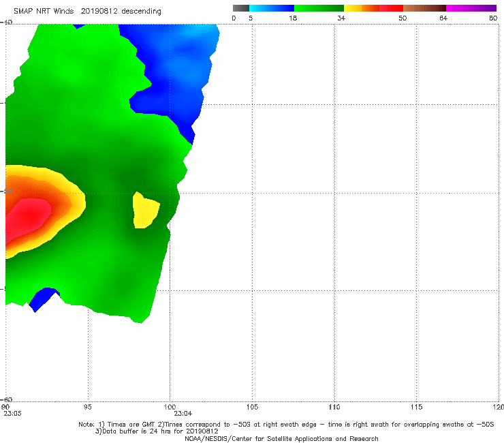Click the longitude axis label '100'
Image resolution: width=504 pixels, height=443 pixels.
[170, 407]
